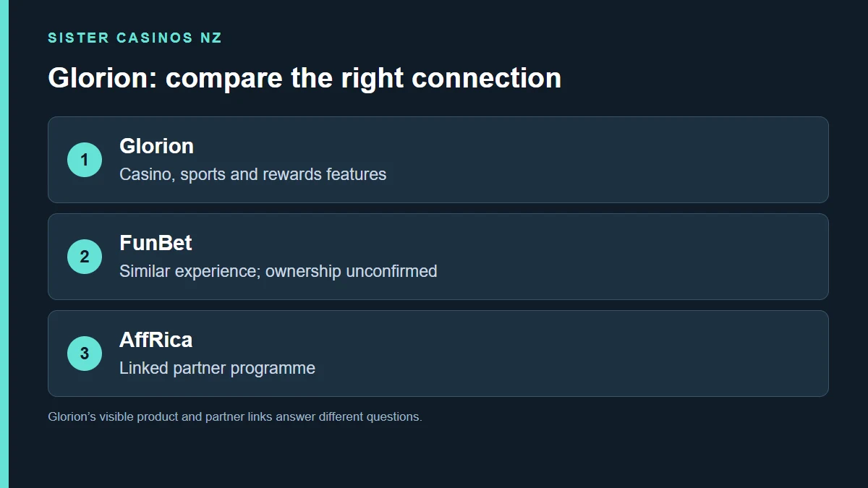Click the 'SISTER CASINOS NZ' header label
Screen dimensions: 868x488
(x=135, y=38)
